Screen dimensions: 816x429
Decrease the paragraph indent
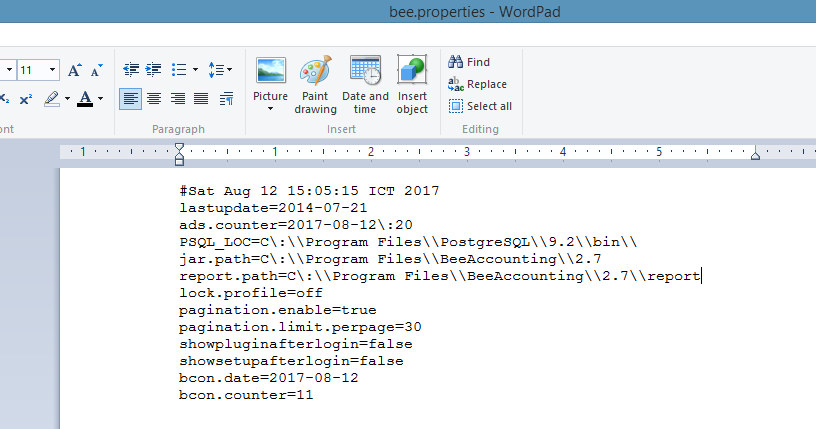click(130, 70)
